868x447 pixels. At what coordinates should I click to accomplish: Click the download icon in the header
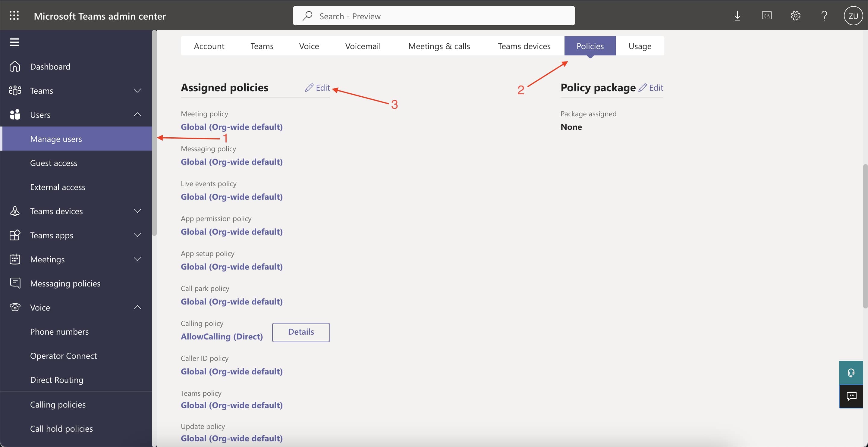coord(737,15)
